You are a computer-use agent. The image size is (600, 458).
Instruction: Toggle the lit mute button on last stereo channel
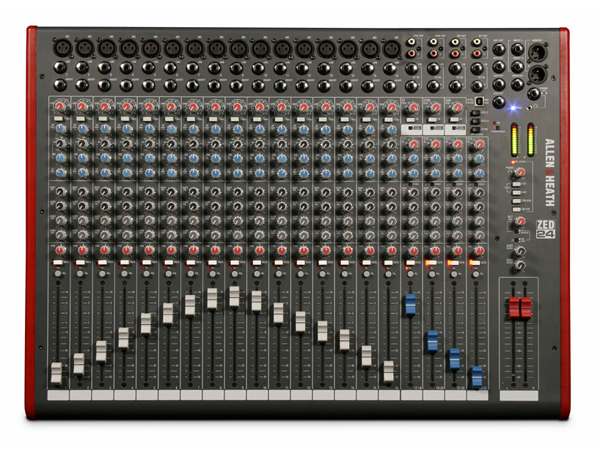(474, 263)
